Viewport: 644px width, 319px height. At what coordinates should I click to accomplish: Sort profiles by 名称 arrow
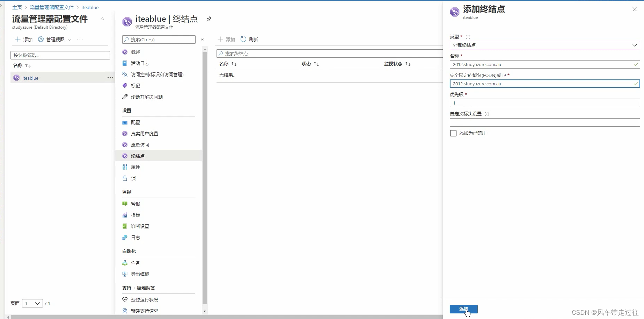(28, 66)
